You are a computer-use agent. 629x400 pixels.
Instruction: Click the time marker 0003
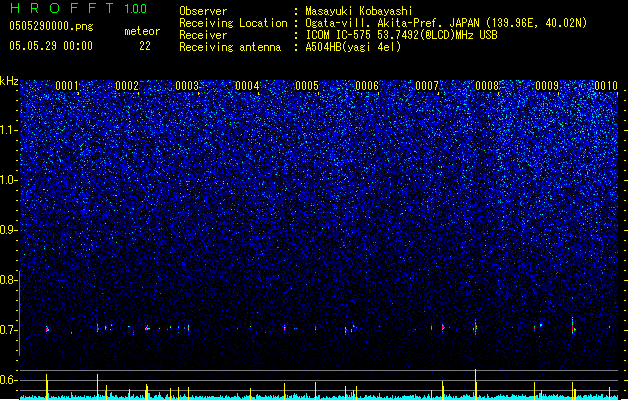pyautogui.click(x=187, y=86)
